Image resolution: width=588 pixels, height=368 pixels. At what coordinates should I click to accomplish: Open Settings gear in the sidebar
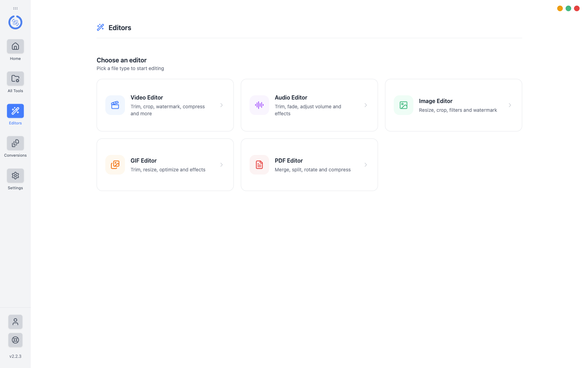point(15,176)
